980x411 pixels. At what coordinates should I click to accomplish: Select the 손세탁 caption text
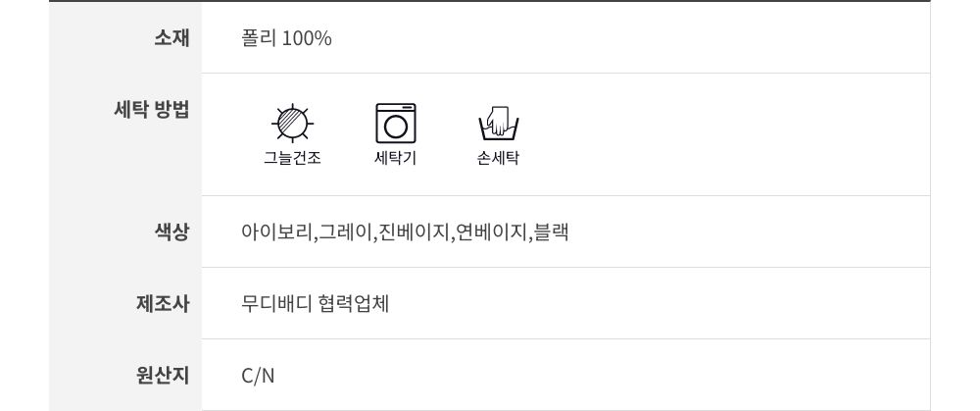[x=498, y=158]
